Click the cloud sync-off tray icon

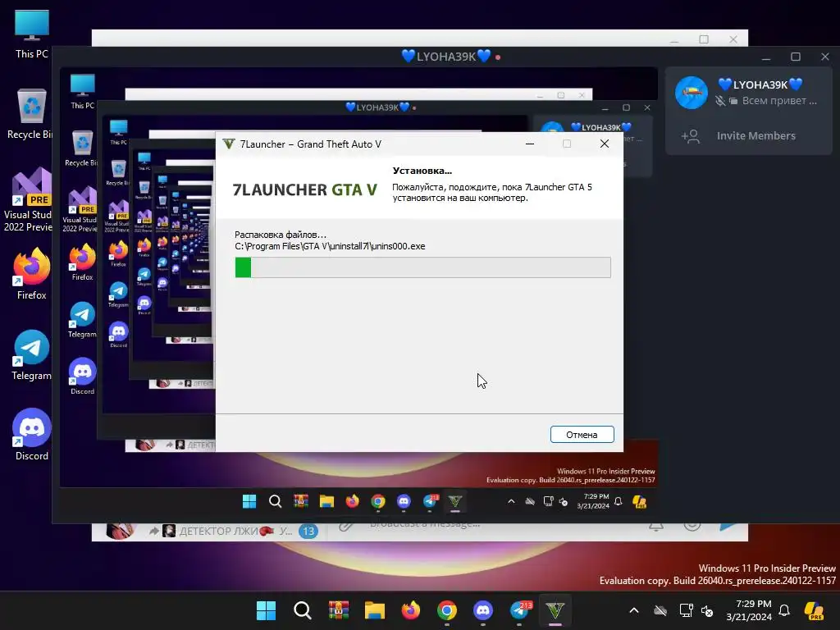click(x=660, y=610)
